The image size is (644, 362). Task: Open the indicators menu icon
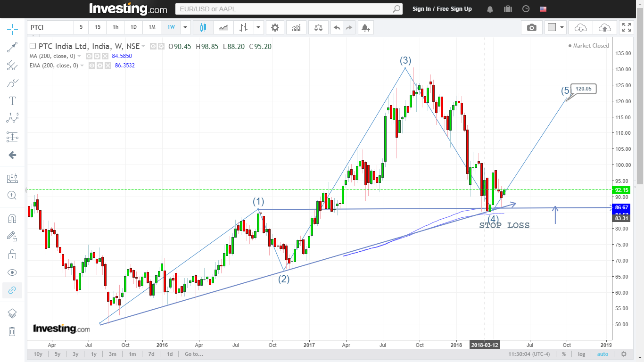[x=296, y=27]
